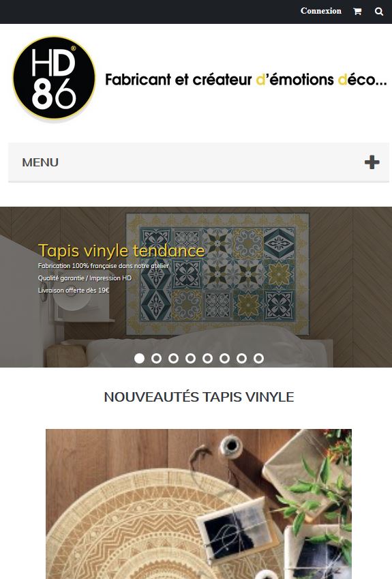
Task: Open the round mandala vinyl rug product image
Action: point(198,504)
